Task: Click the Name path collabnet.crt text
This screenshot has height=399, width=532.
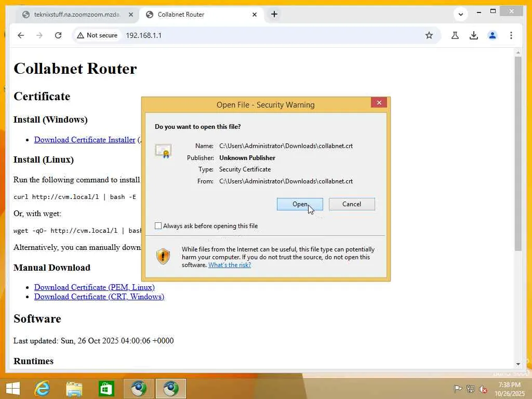Action: click(x=286, y=146)
